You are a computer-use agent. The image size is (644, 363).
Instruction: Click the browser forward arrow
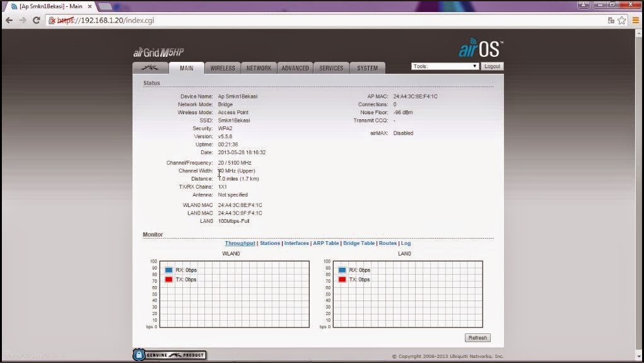(x=23, y=20)
